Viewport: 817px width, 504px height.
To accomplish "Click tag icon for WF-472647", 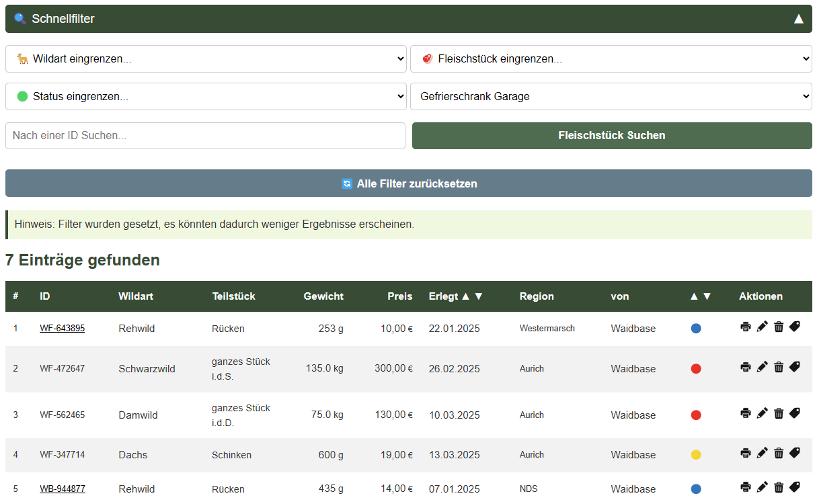I will pyautogui.click(x=795, y=367).
